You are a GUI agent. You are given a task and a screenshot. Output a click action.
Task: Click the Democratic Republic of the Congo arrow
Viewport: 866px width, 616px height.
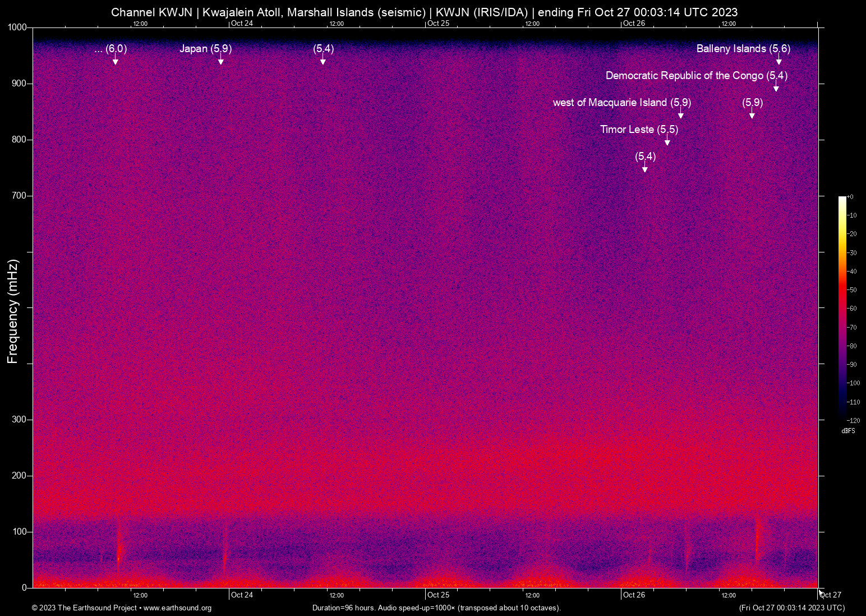tap(776, 88)
